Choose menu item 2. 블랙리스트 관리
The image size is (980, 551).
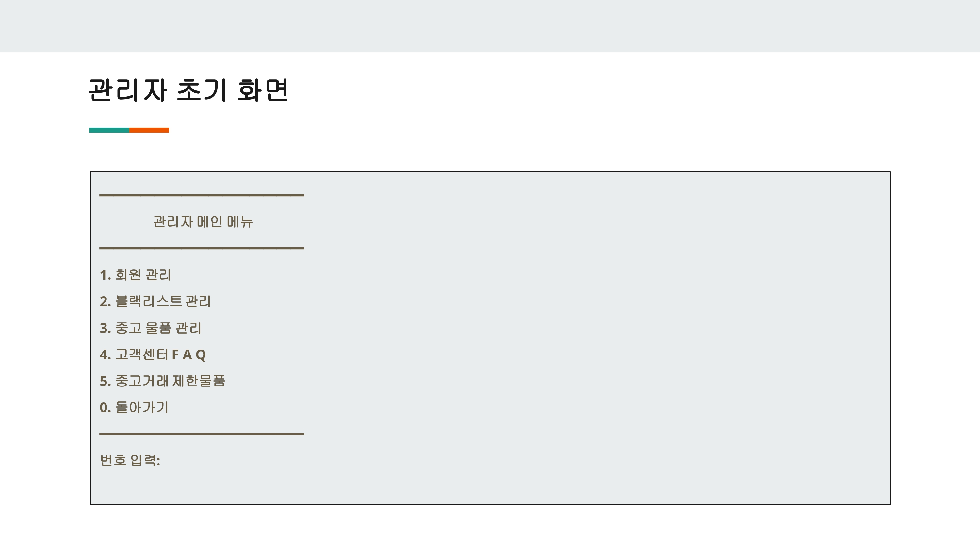click(x=155, y=301)
